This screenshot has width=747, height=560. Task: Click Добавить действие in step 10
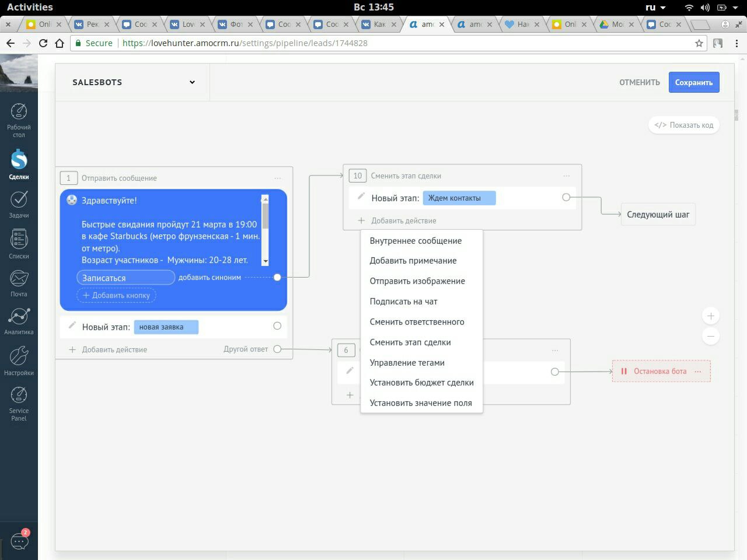click(x=397, y=220)
